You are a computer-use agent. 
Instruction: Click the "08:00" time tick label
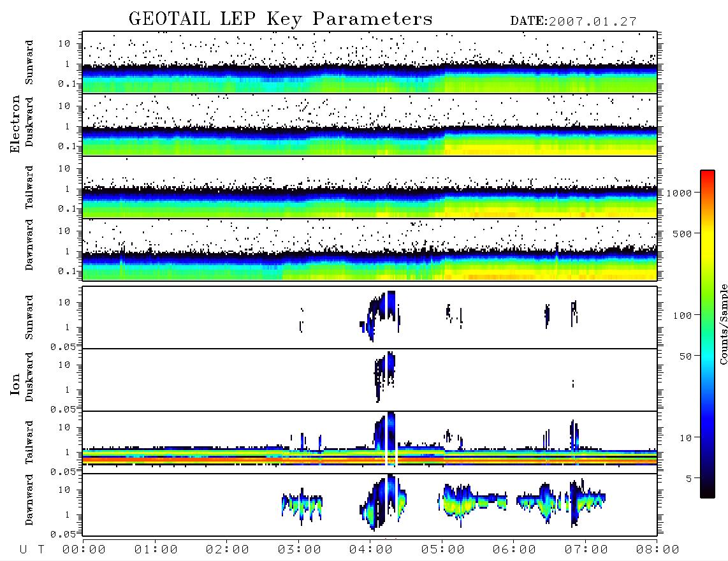click(658, 550)
